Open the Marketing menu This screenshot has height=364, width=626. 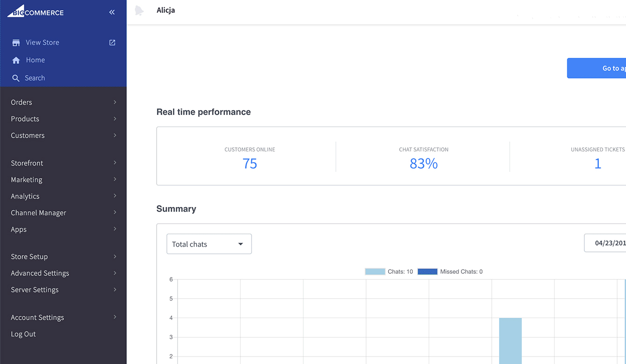tap(27, 180)
